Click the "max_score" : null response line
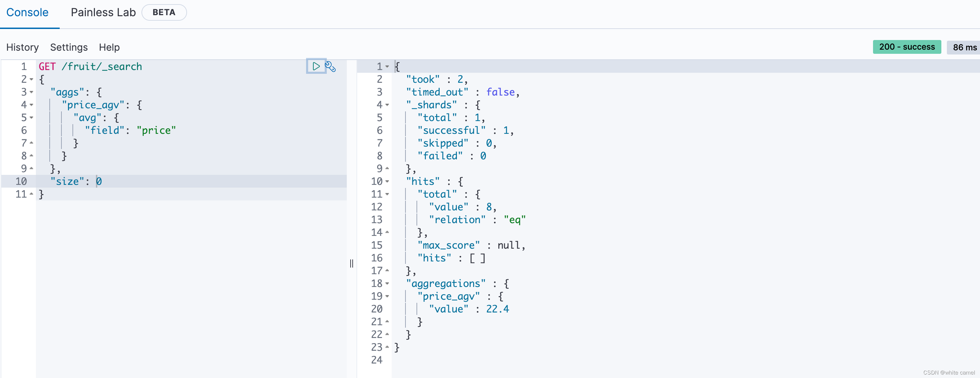This screenshot has height=378, width=980. [471, 245]
